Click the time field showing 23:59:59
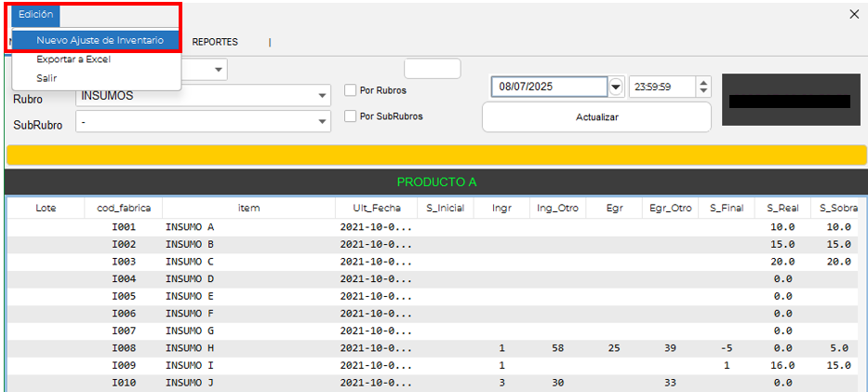The width and height of the screenshot is (868, 392). click(661, 87)
